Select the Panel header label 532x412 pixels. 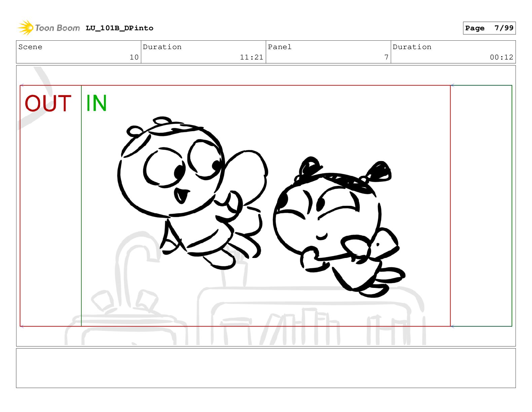279,47
